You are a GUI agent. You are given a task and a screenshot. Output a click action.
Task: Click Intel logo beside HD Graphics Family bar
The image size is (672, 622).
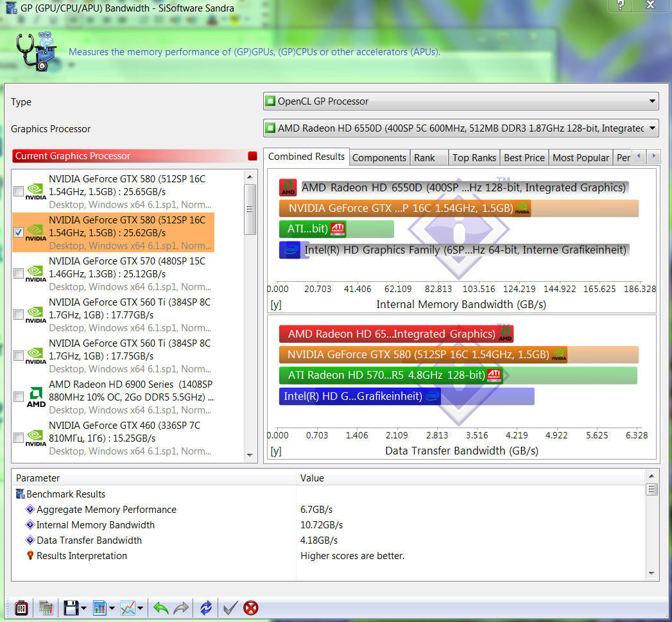290,250
